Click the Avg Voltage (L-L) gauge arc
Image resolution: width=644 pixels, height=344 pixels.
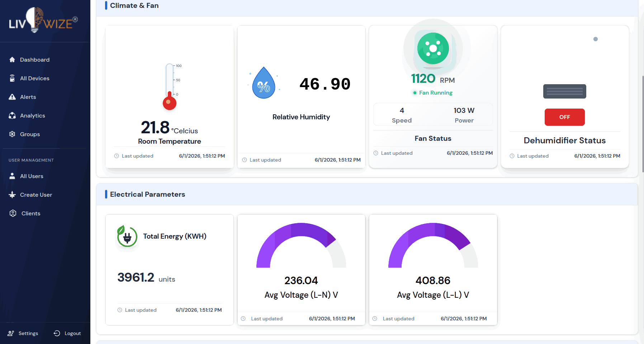coord(433,245)
